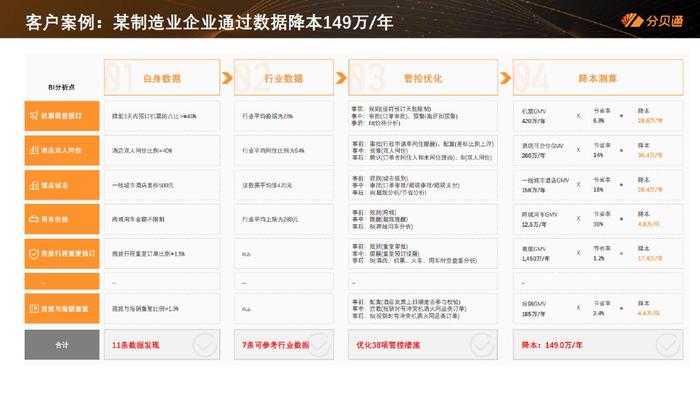
Task: Click the car icon for 用车价格
Action: [x=34, y=219]
